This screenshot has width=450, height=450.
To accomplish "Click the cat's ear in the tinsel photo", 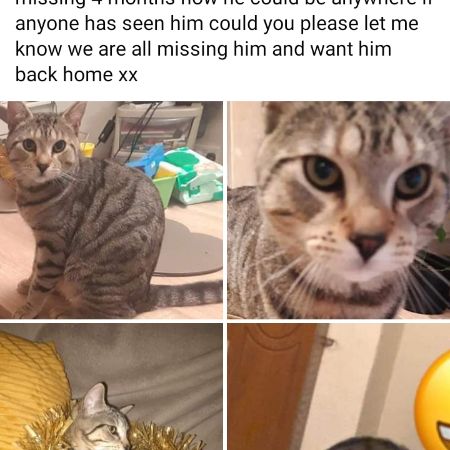I will (x=95, y=399).
